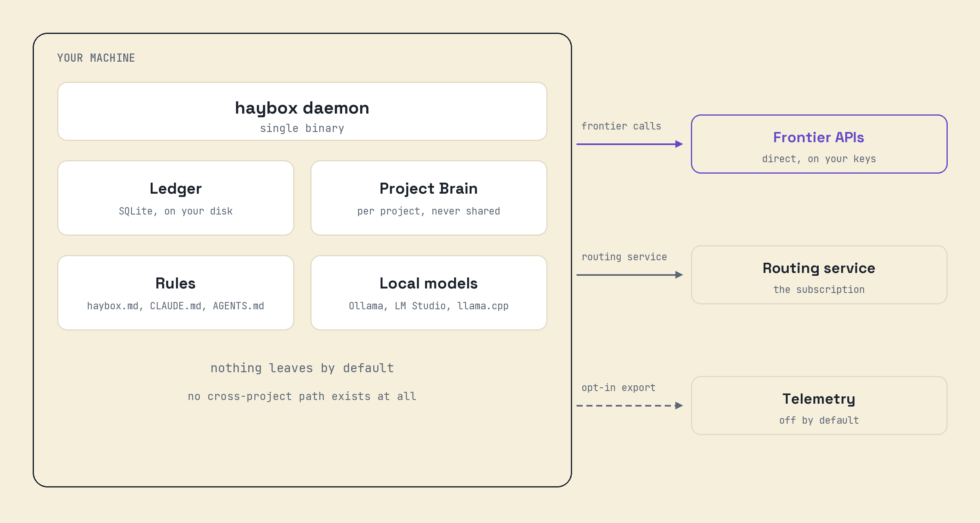Image resolution: width=980 pixels, height=523 pixels.
Task: Click the Routing service box
Action: coord(819,275)
